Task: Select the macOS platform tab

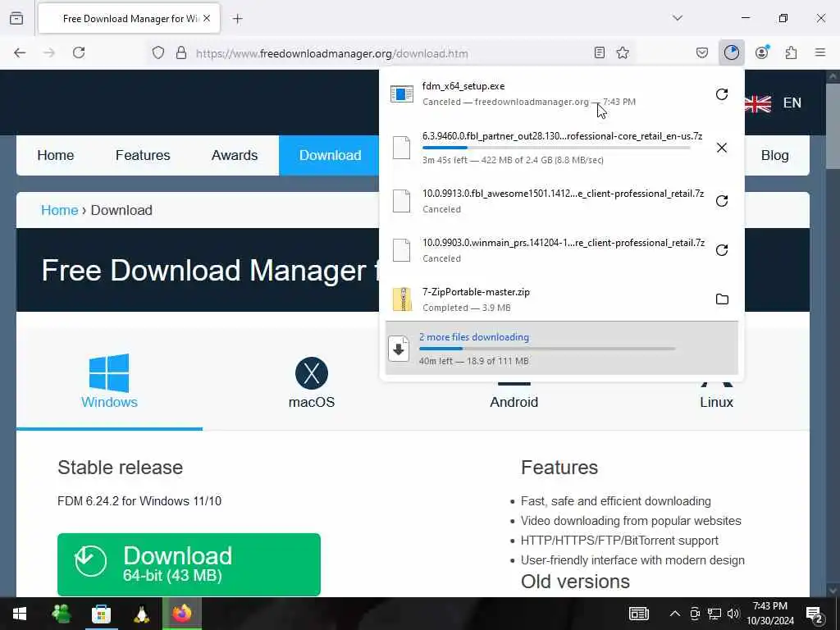Action: pos(311,382)
